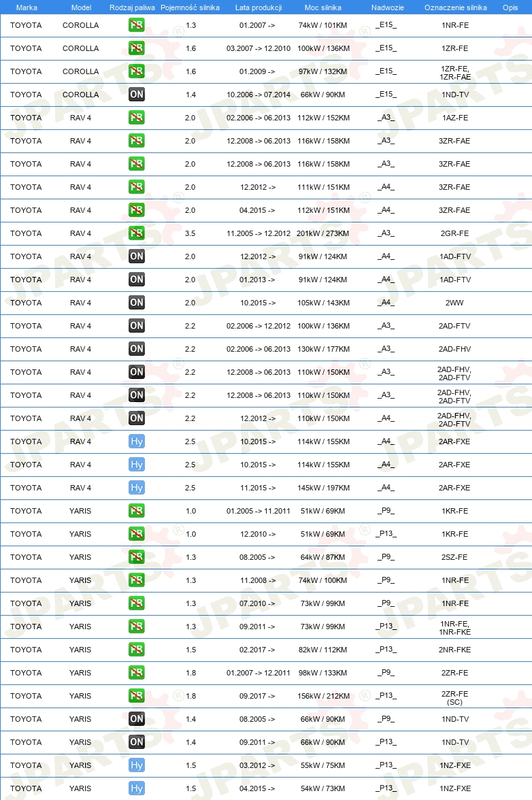Click engine capacity cell 3.5

(190, 233)
